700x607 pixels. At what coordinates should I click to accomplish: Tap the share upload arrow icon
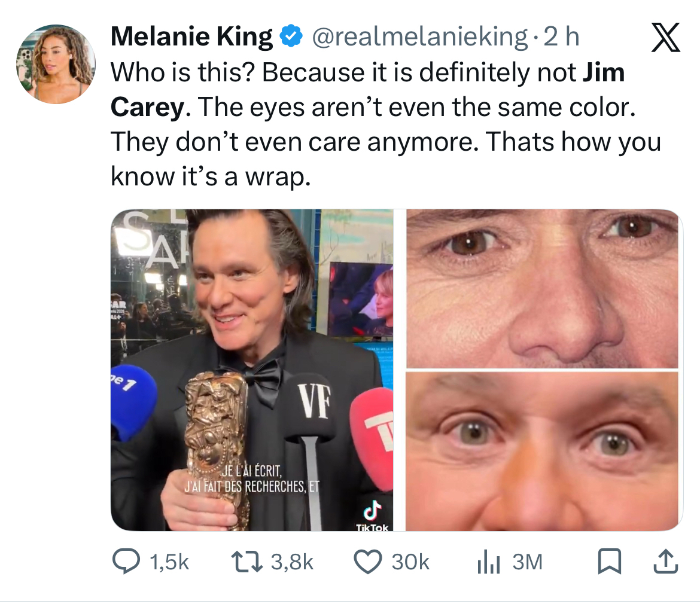pos(668,562)
